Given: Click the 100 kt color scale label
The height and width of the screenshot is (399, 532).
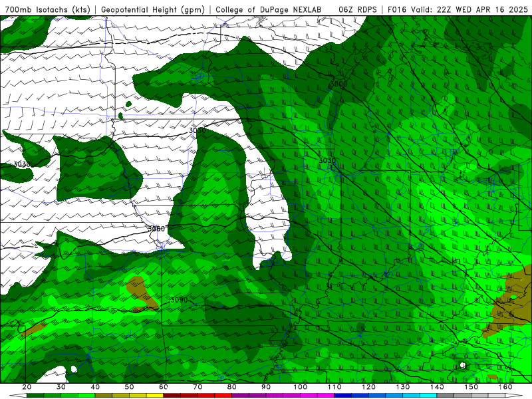Looking at the screenshot, I should (301, 387).
